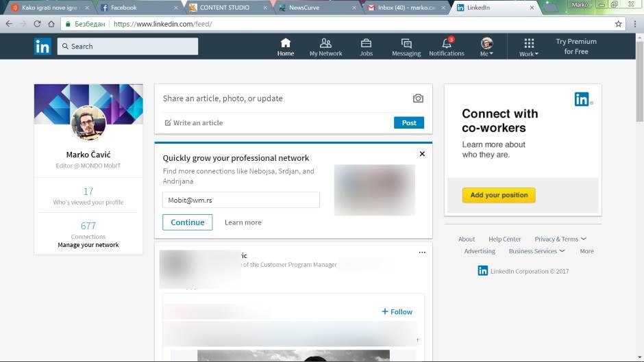
Task: Open the Help Center link
Action: click(x=504, y=239)
